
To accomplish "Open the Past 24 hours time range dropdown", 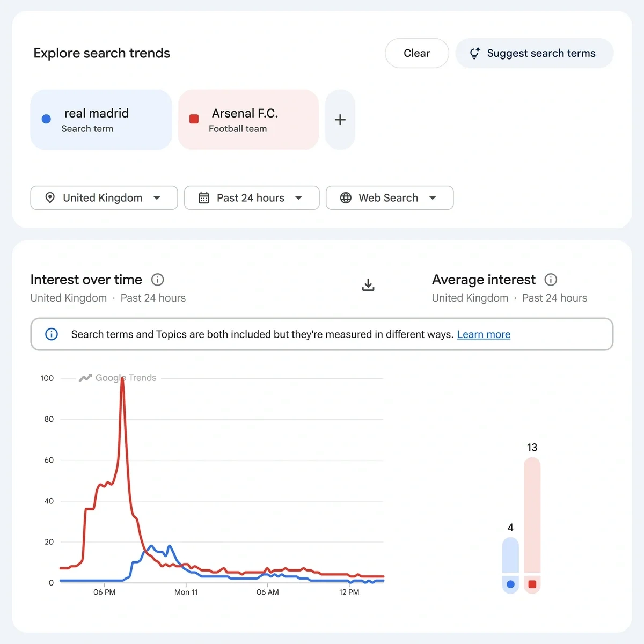I will pos(252,198).
